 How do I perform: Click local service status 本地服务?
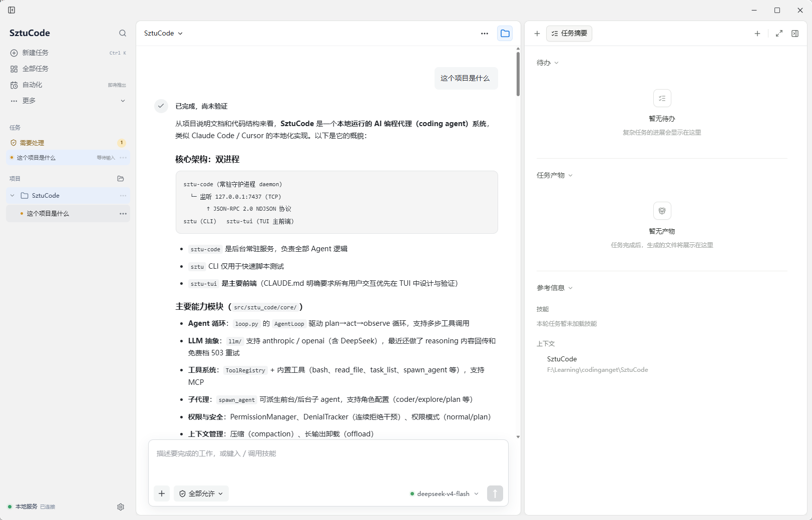(31, 506)
